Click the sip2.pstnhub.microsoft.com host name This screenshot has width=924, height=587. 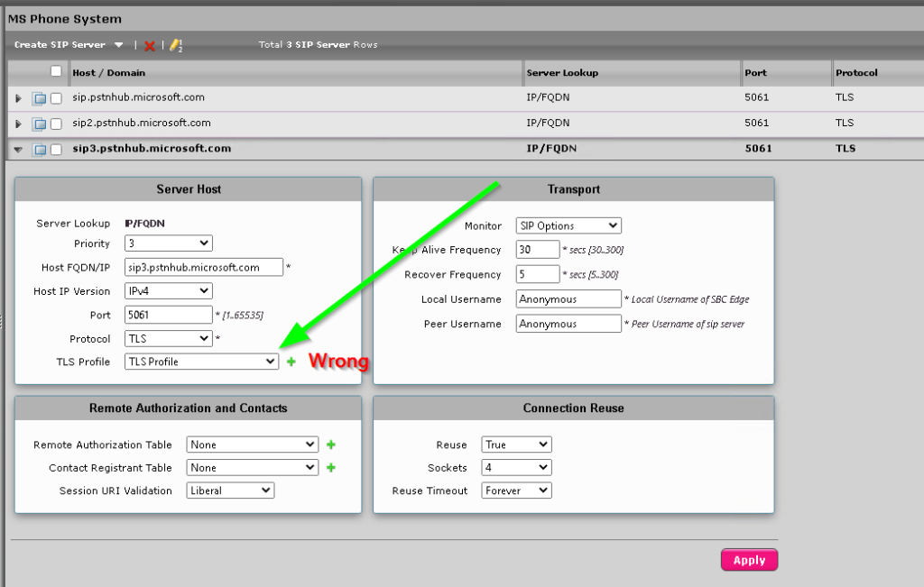142,123
